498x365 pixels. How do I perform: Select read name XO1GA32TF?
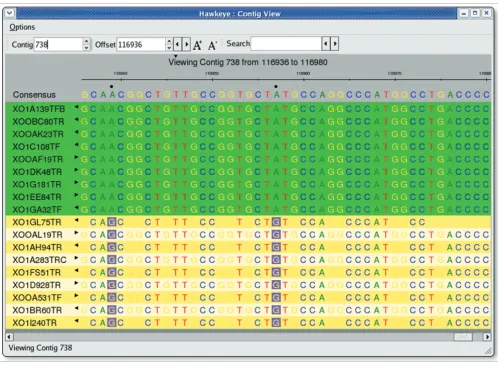[x=37, y=209]
